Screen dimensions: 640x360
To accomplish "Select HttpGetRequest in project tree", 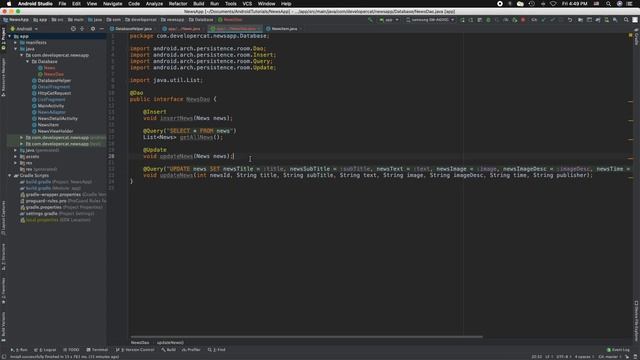I will coord(54,93).
